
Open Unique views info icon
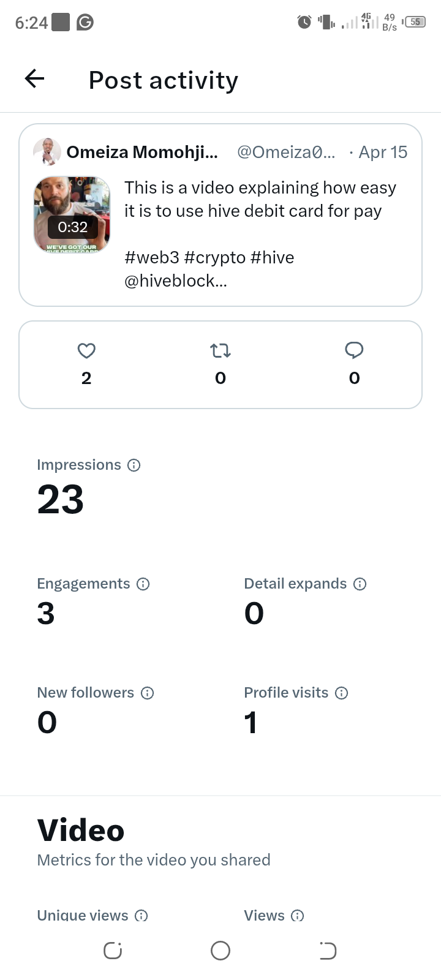(141, 916)
